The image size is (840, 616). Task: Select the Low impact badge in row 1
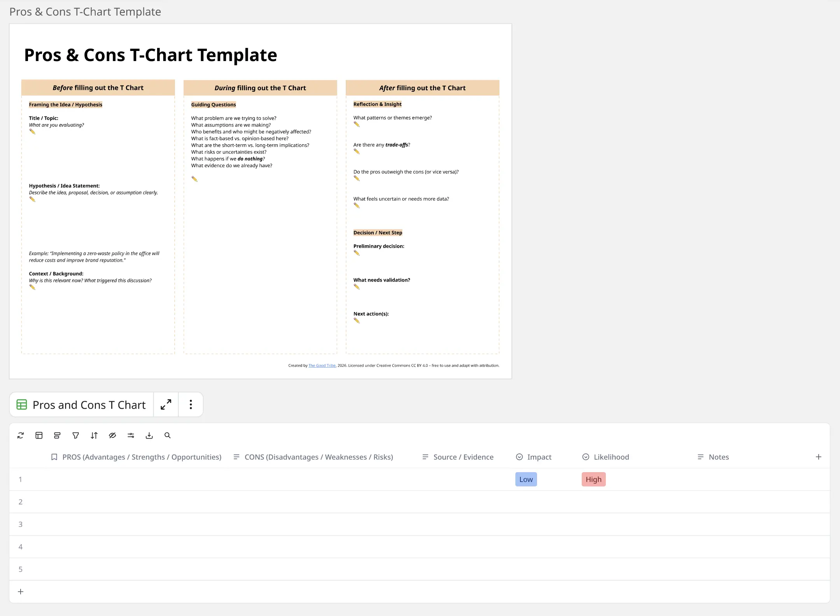(525, 479)
